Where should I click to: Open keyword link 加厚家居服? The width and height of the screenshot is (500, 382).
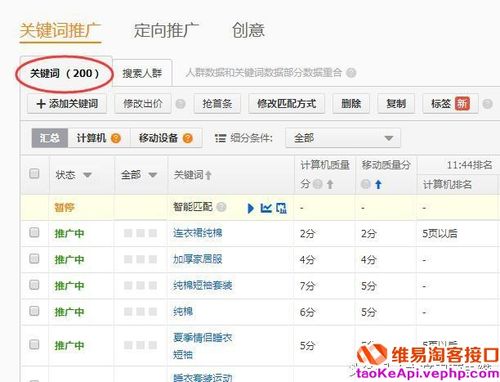(x=198, y=259)
